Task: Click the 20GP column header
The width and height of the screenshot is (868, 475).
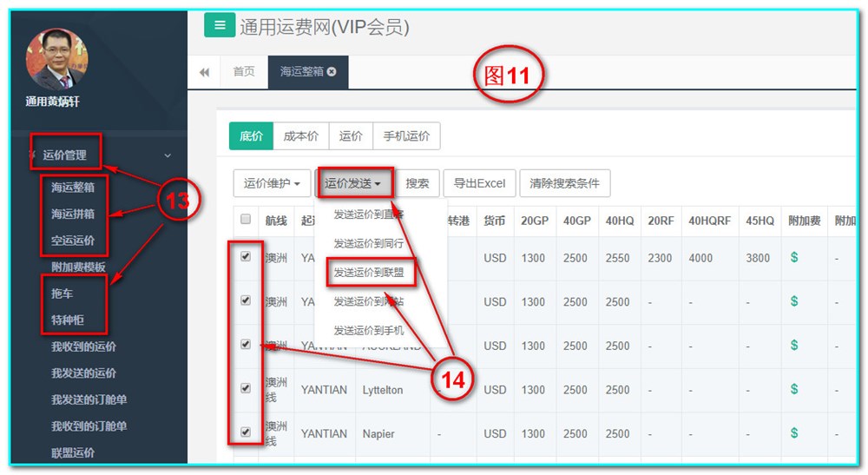Action: tap(534, 221)
